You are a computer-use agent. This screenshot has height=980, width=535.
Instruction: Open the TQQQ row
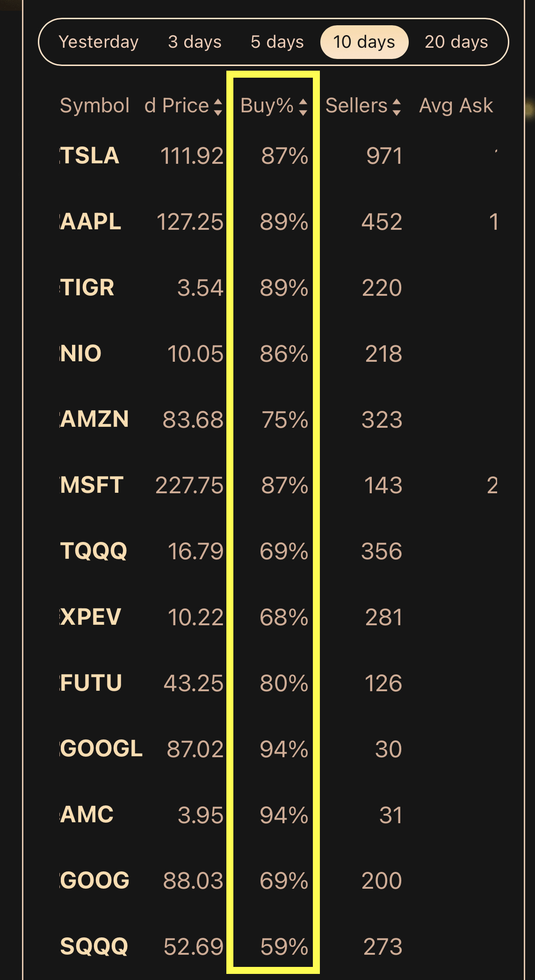[x=94, y=551]
